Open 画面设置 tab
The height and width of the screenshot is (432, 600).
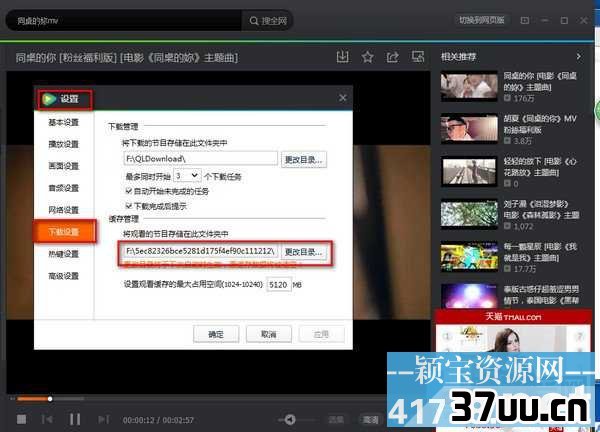[64, 166]
